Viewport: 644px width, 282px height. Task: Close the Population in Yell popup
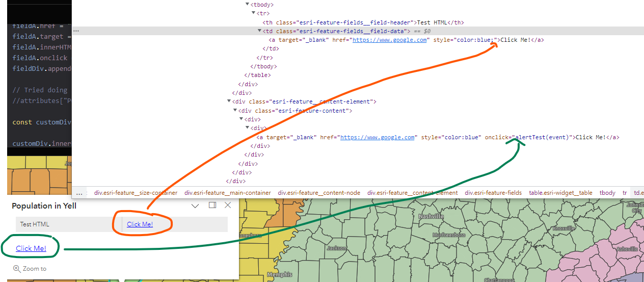tap(228, 205)
